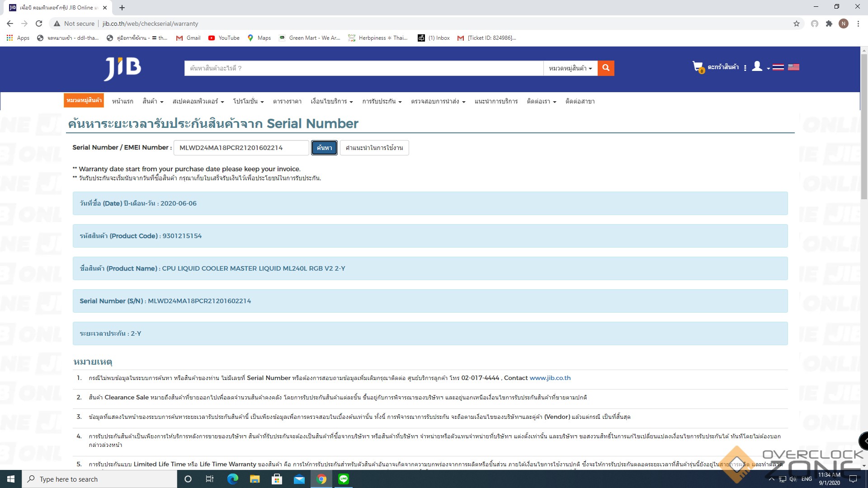Open www.jib.co.th contact link
Viewport: 868px width, 488px height.
[x=550, y=378]
